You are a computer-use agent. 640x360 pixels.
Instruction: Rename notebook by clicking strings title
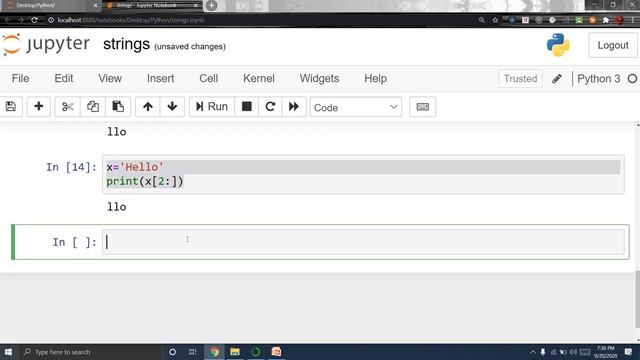[126, 44]
